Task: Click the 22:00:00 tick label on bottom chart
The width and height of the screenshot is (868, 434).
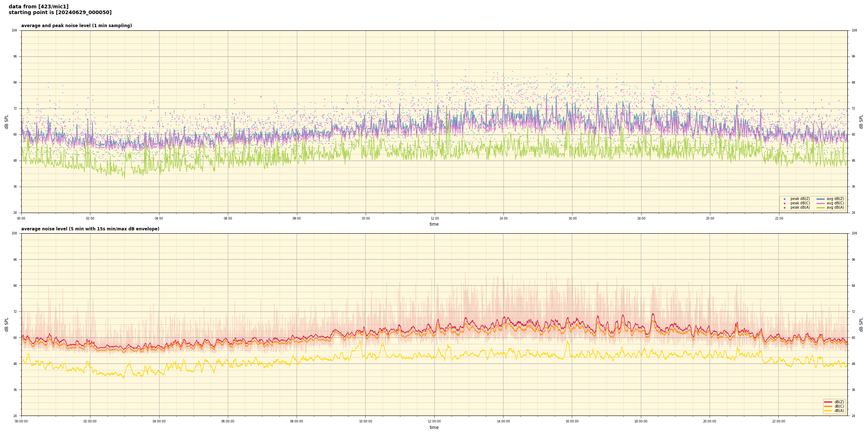Action: pos(778,421)
